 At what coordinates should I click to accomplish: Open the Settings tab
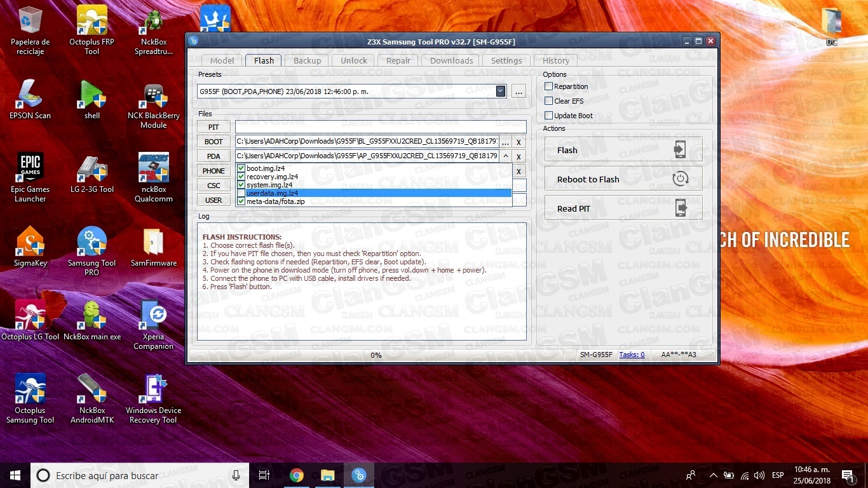[x=506, y=60]
